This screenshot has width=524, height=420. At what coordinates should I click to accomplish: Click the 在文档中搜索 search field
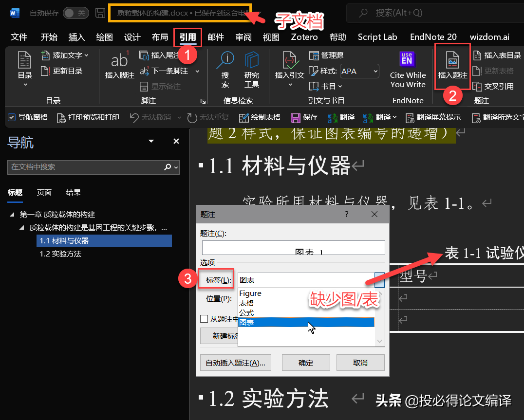(85, 167)
